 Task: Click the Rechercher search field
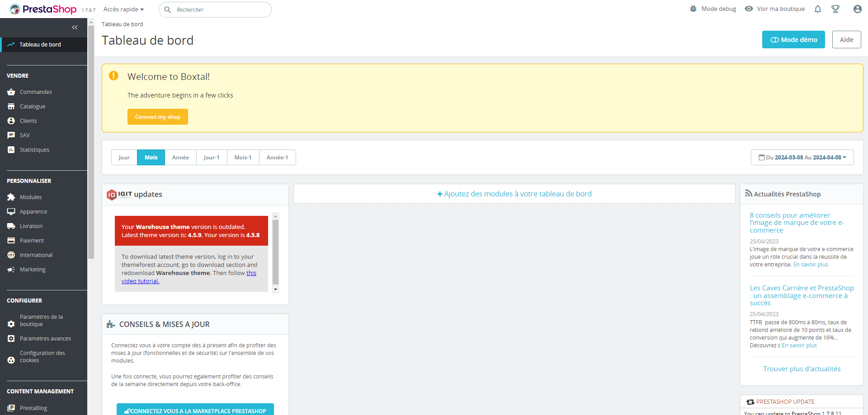coord(215,9)
